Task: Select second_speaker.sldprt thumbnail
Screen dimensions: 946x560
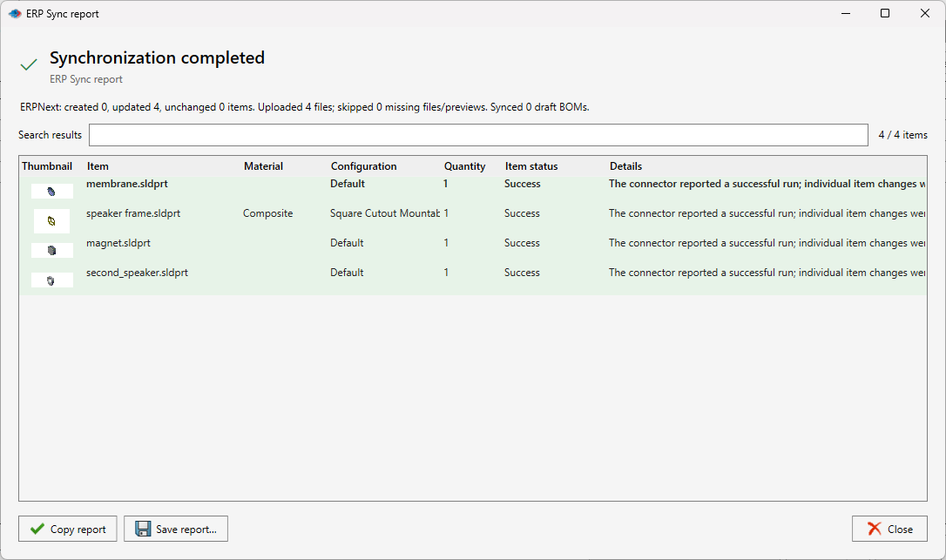Action: click(52, 280)
